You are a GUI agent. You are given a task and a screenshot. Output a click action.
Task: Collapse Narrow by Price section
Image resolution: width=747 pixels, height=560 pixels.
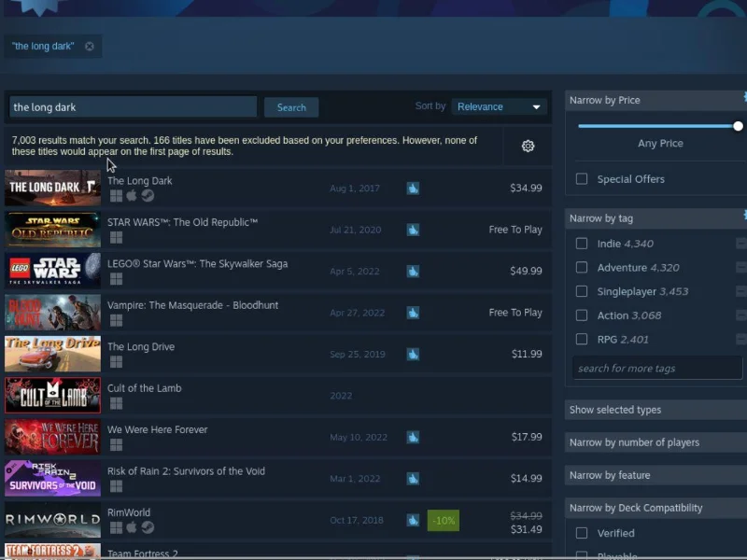[655, 101]
